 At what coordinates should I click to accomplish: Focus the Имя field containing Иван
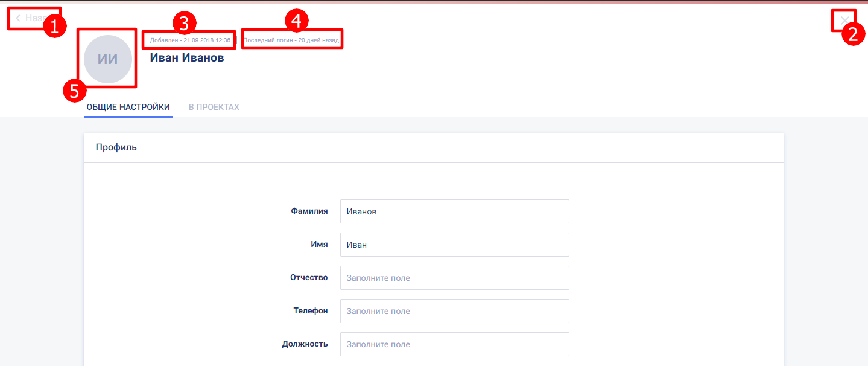click(454, 245)
